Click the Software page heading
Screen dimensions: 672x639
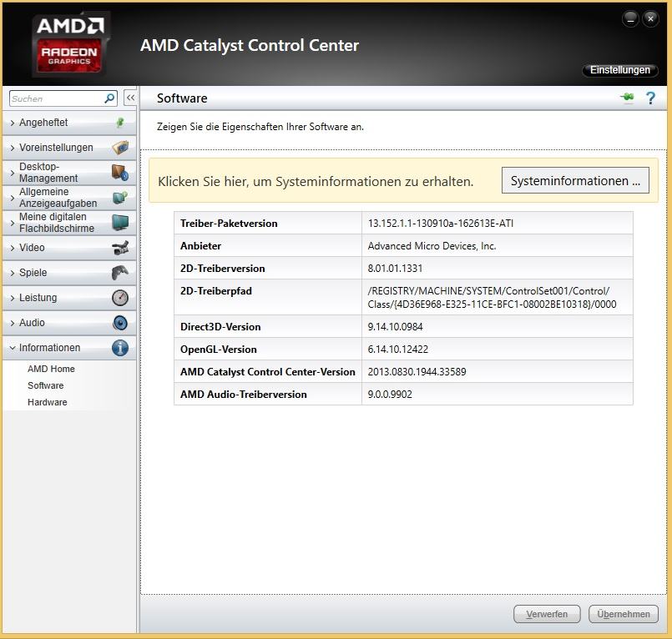click(x=182, y=98)
